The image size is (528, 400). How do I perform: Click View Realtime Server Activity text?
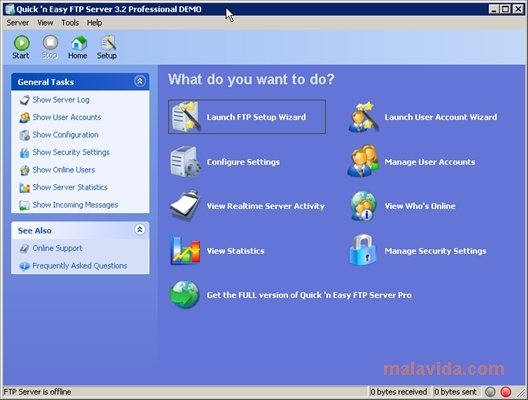click(x=266, y=206)
